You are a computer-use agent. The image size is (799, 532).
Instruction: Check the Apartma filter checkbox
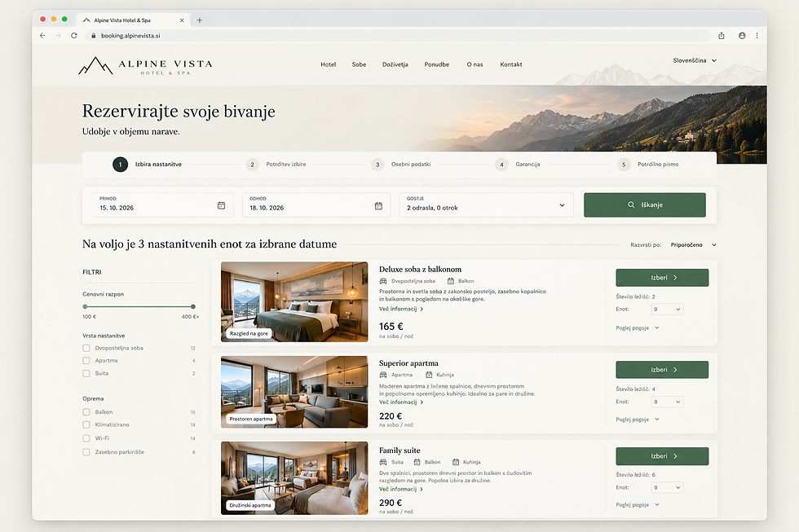point(86,360)
